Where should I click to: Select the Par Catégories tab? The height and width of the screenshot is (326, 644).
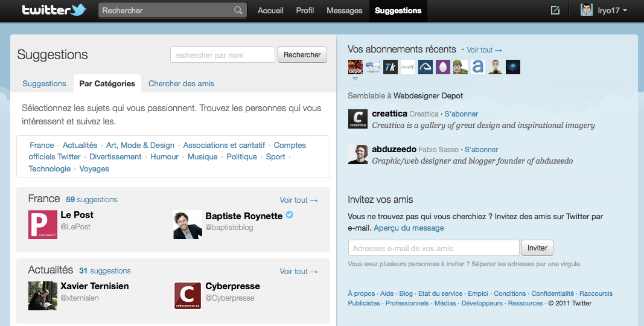[107, 83]
